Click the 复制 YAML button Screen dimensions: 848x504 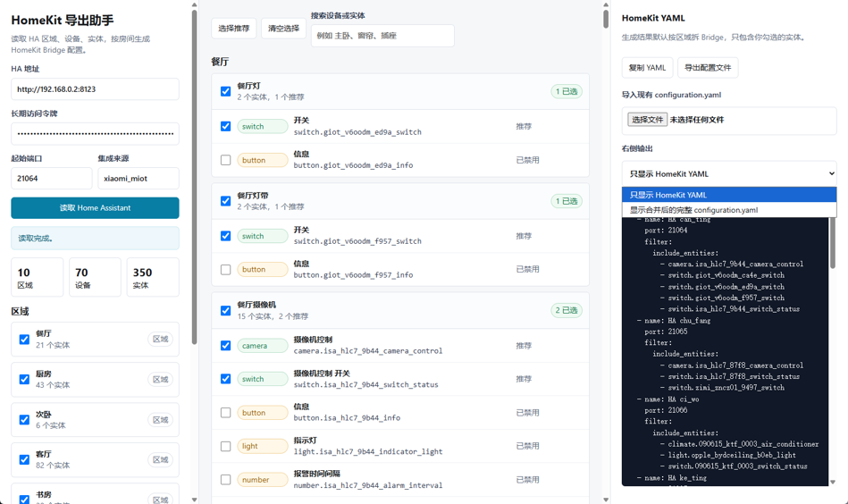[x=647, y=68]
